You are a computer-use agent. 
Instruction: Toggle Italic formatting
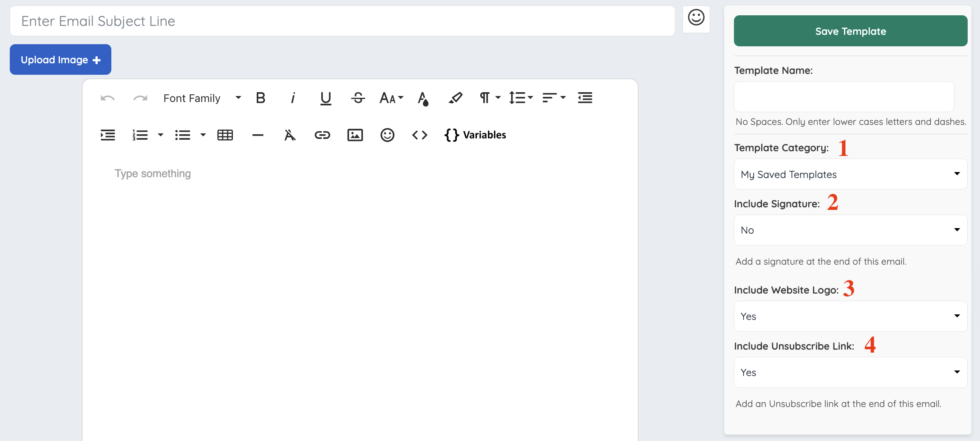coord(293,98)
